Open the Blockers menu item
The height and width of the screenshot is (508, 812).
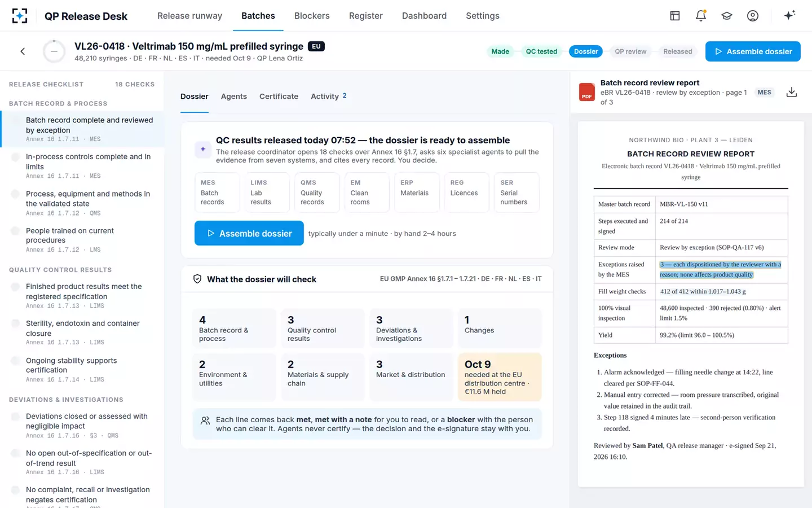312,16
